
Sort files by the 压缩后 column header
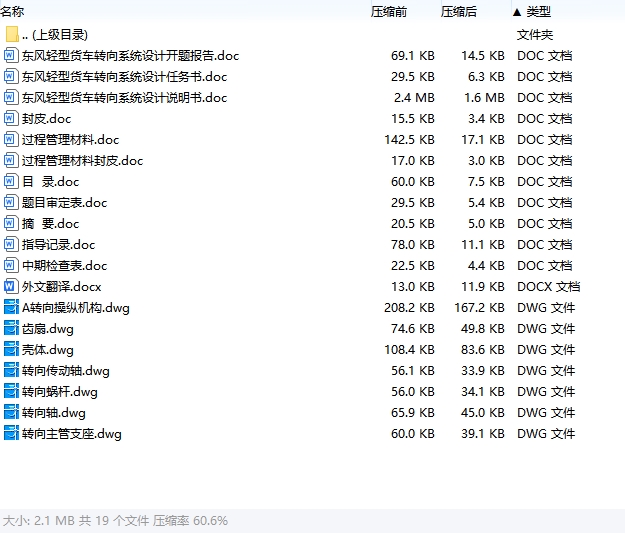tap(459, 12)
